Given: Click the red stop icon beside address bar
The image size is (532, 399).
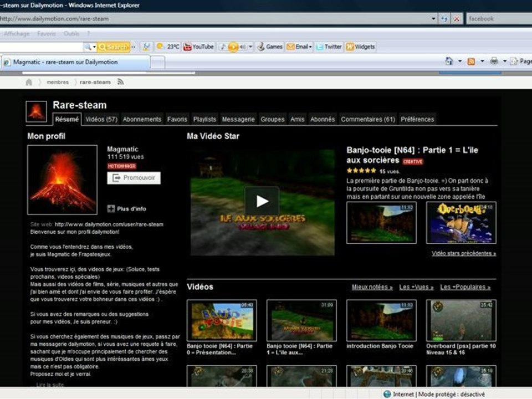Looking at the screenshot, I should tap(457, 19).
